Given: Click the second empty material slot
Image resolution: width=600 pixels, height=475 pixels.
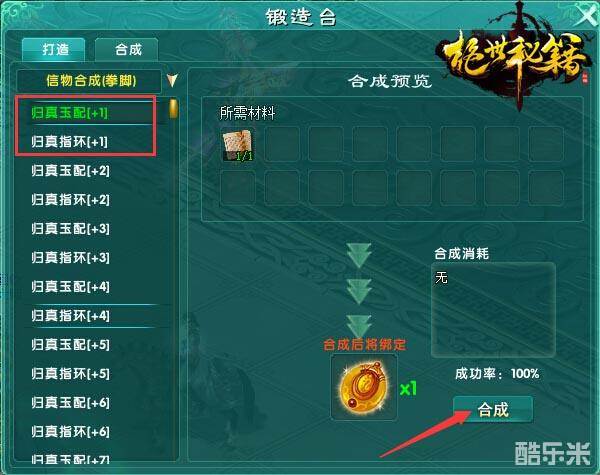Looking at the screenshot, I should tap(282, 144).
